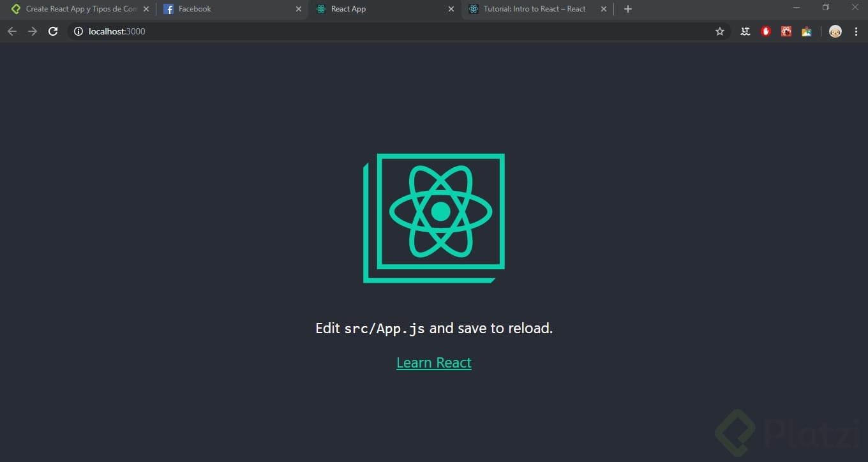Open the red paw browser extension
Screen dimensions: 868x462
coord(786,31)
